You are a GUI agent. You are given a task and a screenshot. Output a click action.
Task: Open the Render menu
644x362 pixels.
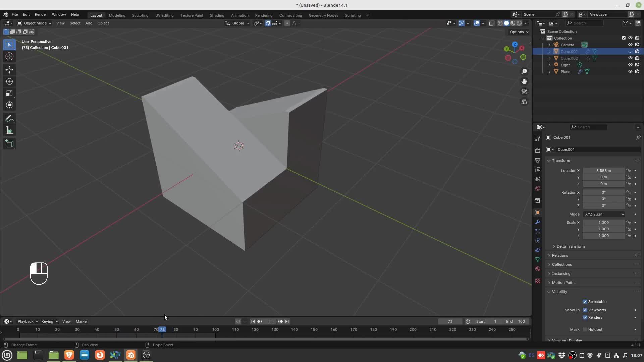[41, 14]
